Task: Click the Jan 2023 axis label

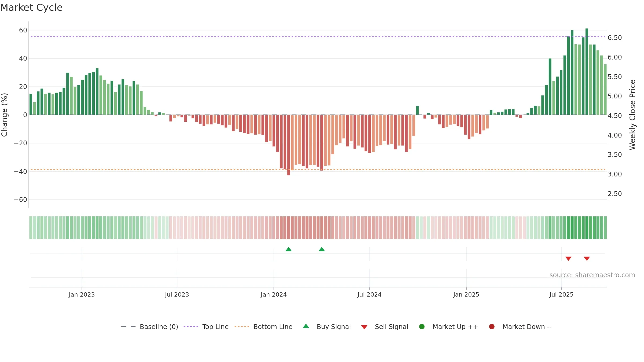Action: pyautogui.click(x=82, y=295)
